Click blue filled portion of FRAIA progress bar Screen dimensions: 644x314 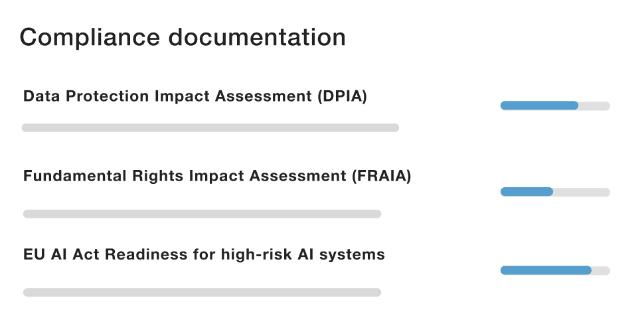(526, 192)
